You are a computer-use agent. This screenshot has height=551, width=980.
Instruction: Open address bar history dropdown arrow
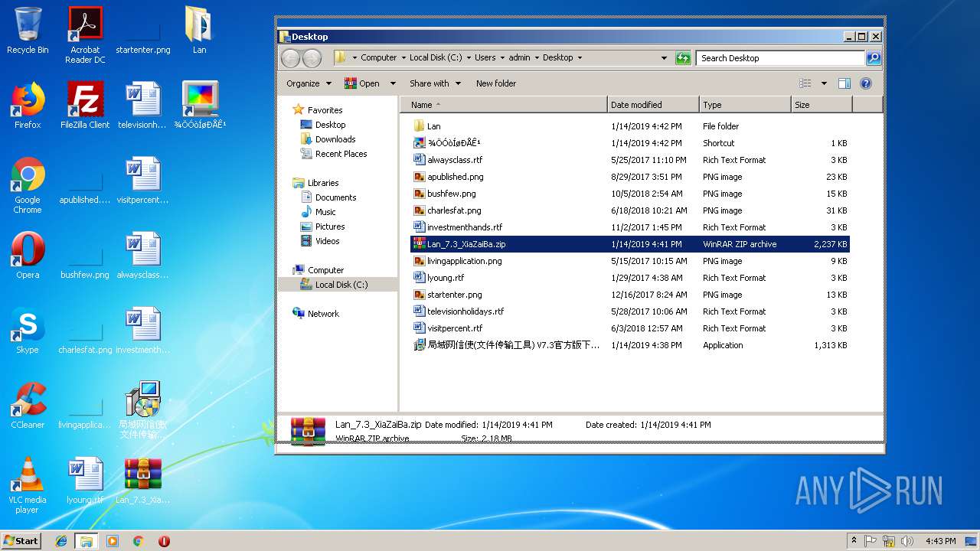click(664, 58)
